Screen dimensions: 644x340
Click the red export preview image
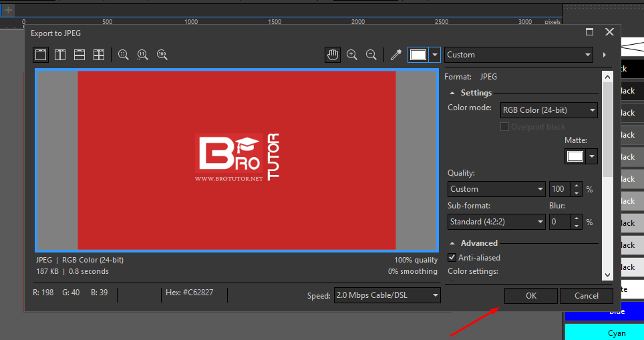point(236,160)
